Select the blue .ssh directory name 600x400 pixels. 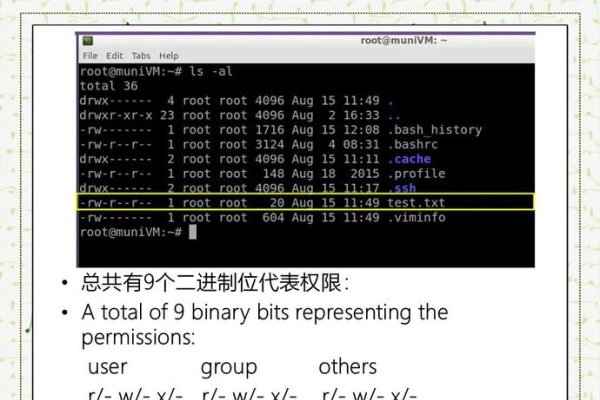click(x=401, y=188)
